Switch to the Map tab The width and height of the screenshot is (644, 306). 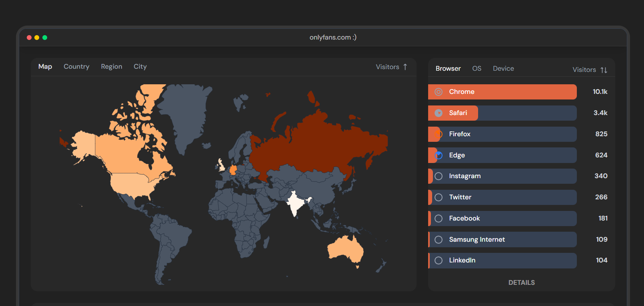[x=45, y=66]
